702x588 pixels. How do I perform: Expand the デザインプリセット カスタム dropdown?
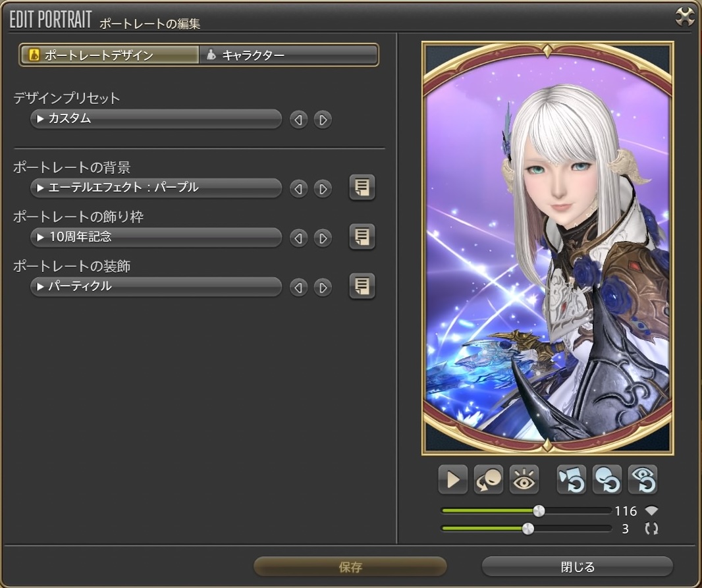156,119
